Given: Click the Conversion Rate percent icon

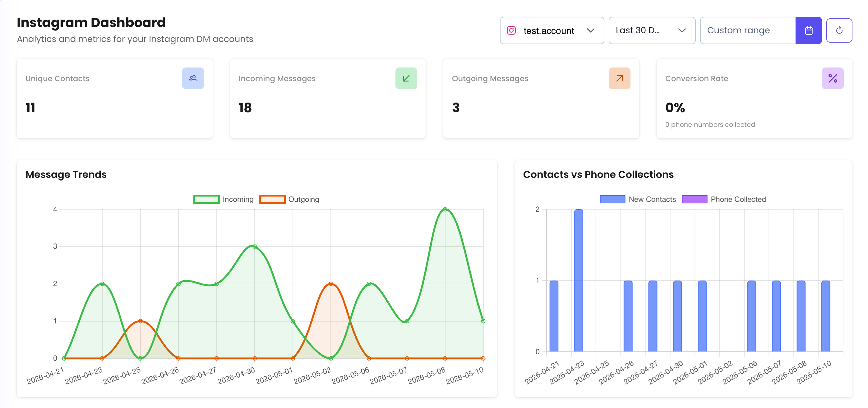Looking at the screenshot, I should pos(833,78).
